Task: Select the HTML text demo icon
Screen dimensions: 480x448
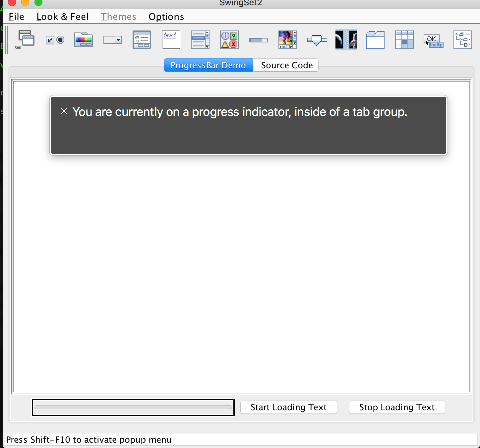Action: pos(171,40)
